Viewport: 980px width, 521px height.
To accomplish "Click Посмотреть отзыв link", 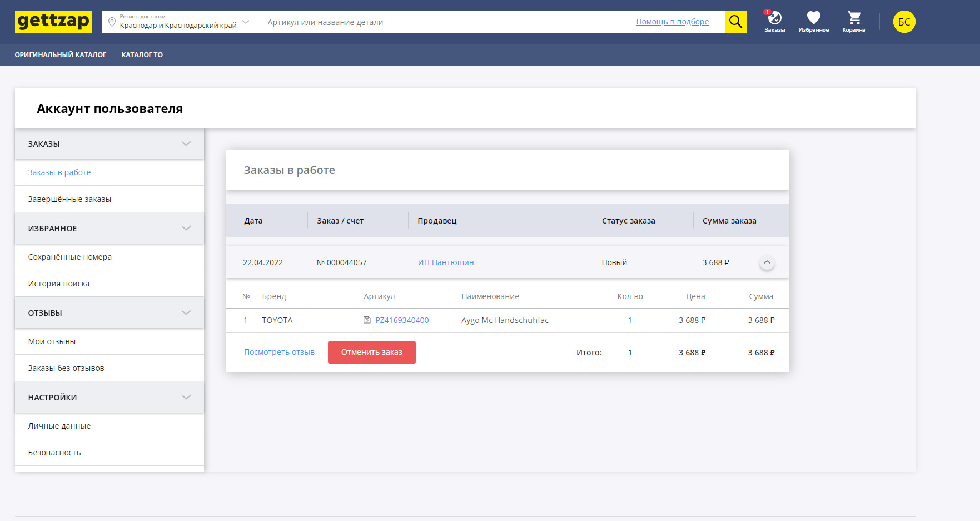I will [279, 352].
